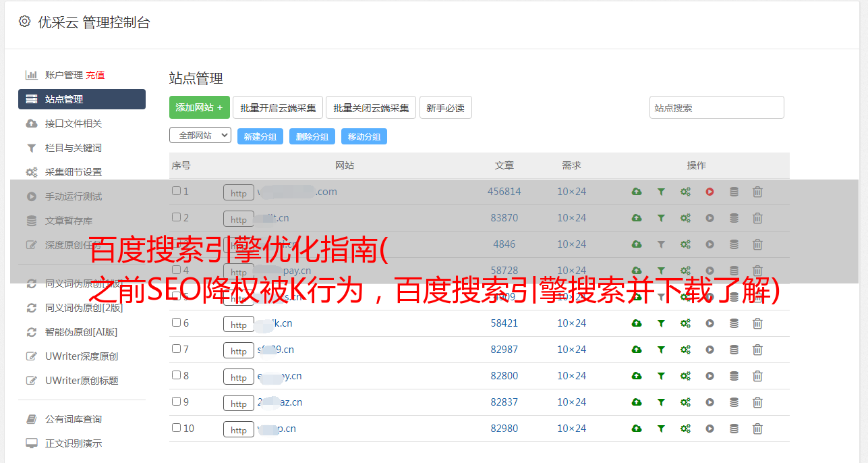Click the settings gear icon beside 优采云 管理控制台
Screen dimensions: 868x463
(24, 22)
